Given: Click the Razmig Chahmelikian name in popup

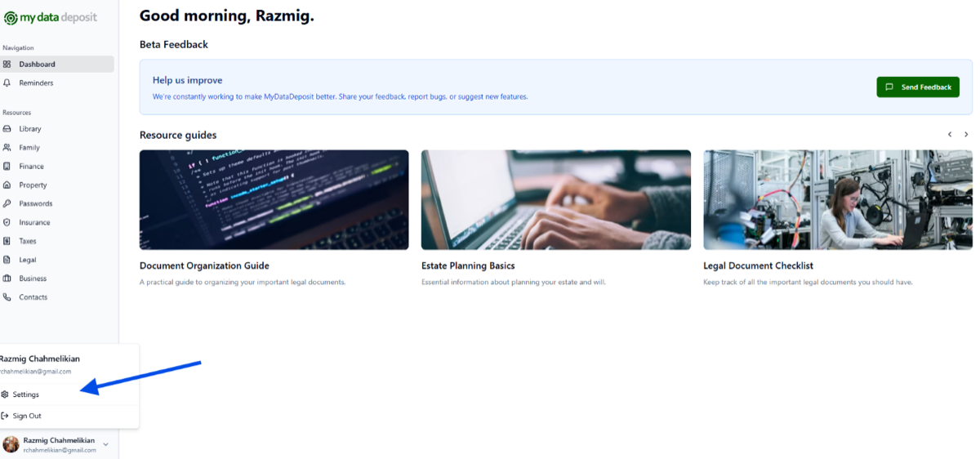Looking at the screenshot, I should pos(39,359).
